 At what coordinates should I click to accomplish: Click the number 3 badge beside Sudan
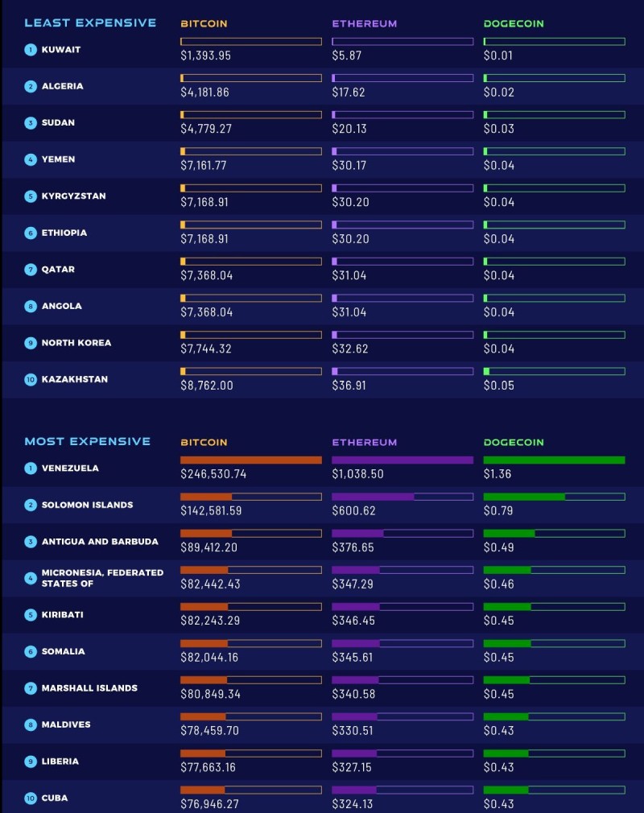[x=31, y=123]
